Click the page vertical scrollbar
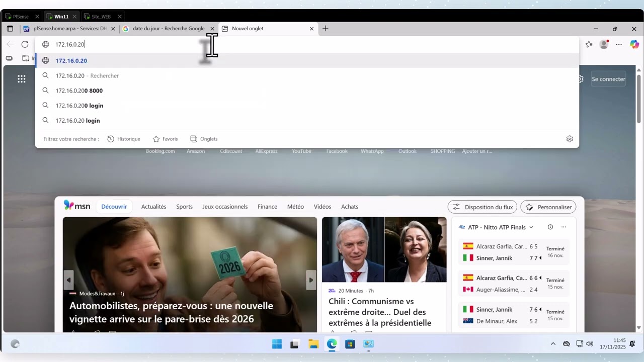The width and height of the screenshot is (644, 362). [639, 98]
